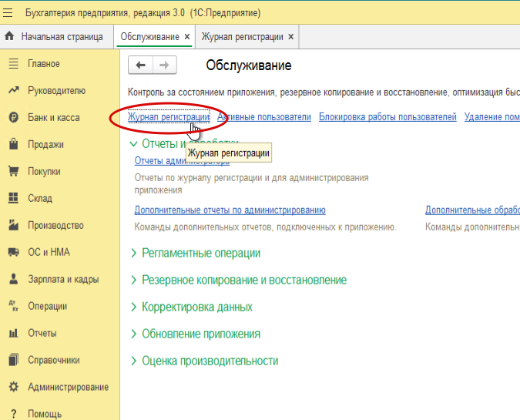The height and width of the screenshot is (420, 520).
Task: Expand Оценка производительности section
Action: point(210,361)
